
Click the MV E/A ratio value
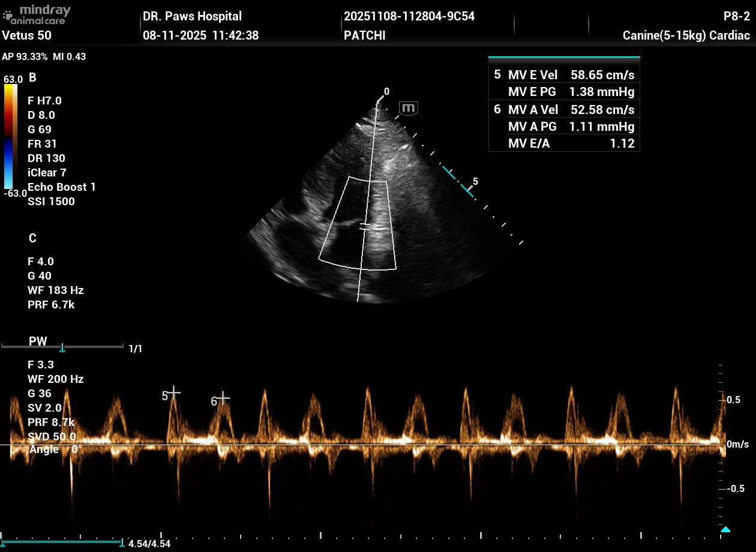pyautogui.click(x=623, y=143)
